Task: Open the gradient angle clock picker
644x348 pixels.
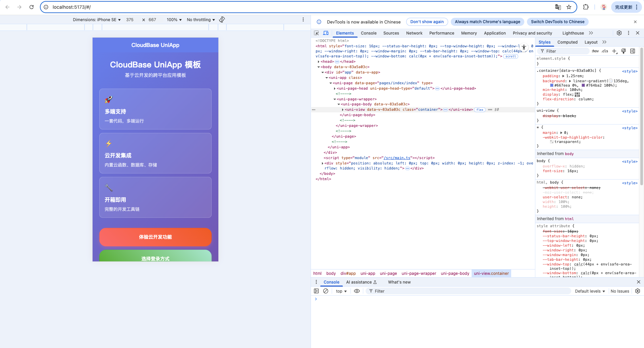Action: click(610, 81)
